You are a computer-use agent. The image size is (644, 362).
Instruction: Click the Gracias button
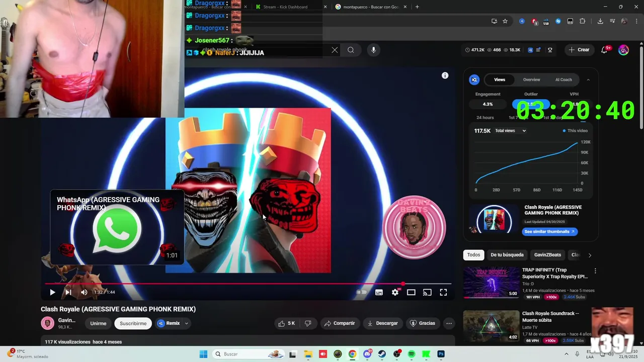pyautogui.click(x=423, y=323)
